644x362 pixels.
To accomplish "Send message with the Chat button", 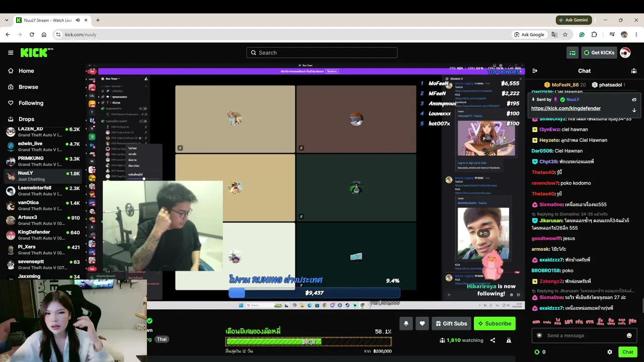I will tap(627, 352).
